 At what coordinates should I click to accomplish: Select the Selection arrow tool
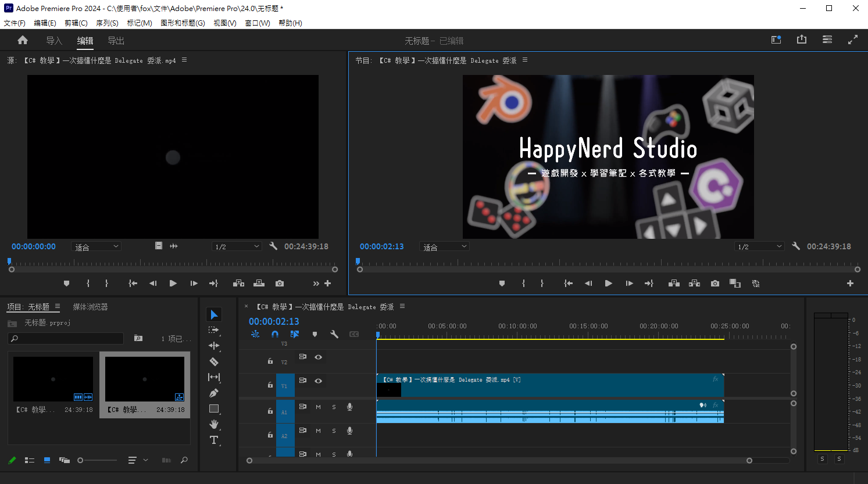[x=214, y=314]
